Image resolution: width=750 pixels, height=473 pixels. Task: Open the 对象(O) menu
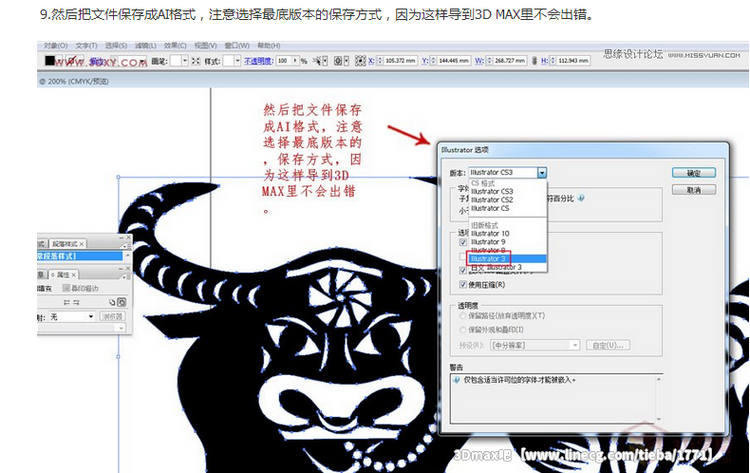click(x=55, y=45)
